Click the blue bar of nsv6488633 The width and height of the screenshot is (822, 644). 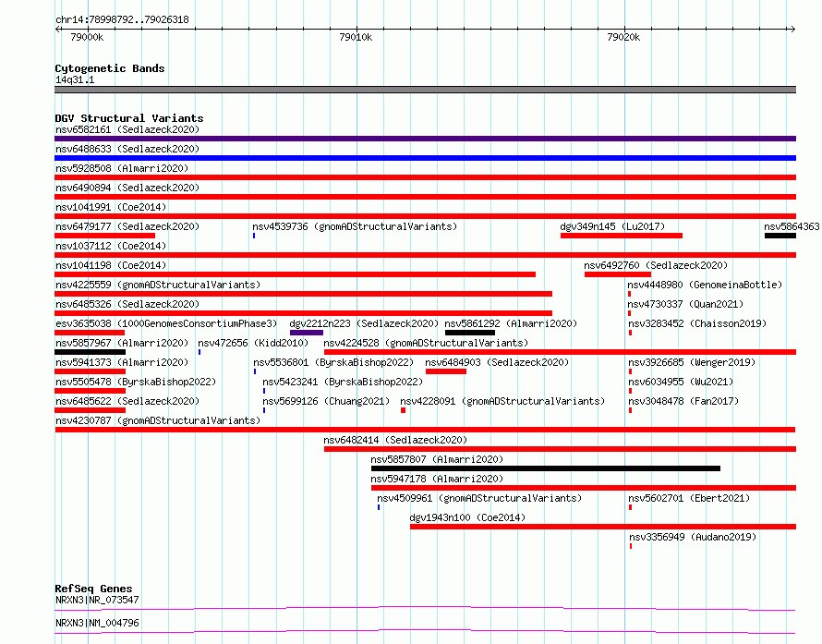(x=425, y=158)
